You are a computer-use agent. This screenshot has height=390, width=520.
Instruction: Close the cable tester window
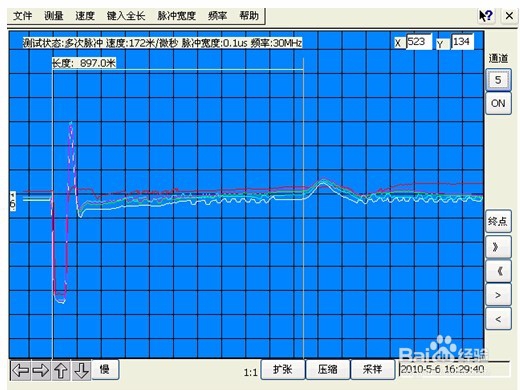coord(509,16)
